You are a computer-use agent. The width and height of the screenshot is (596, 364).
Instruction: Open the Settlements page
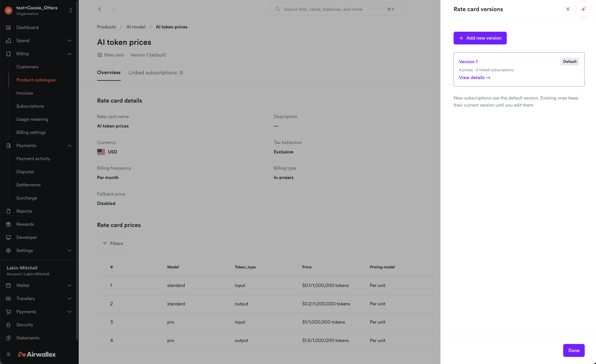pyautogui.click(x=29, y=185)
